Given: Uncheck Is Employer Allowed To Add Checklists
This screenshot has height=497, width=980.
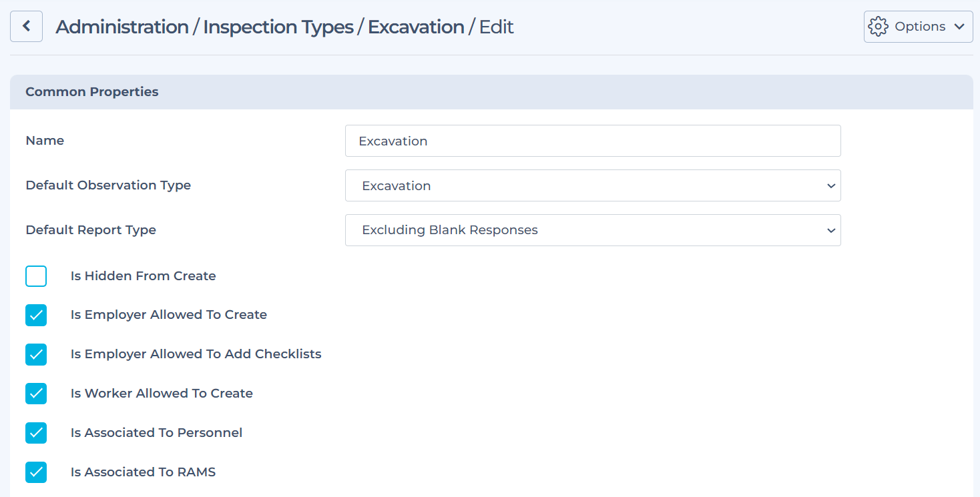Looking at the screenshot, I should (36, 354).
